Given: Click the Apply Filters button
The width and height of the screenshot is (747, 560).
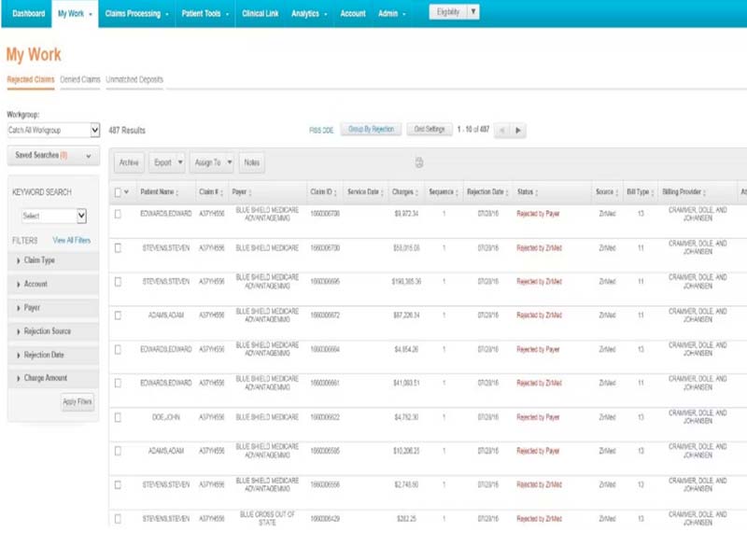Looking at the screenshot, I should 77,402.
